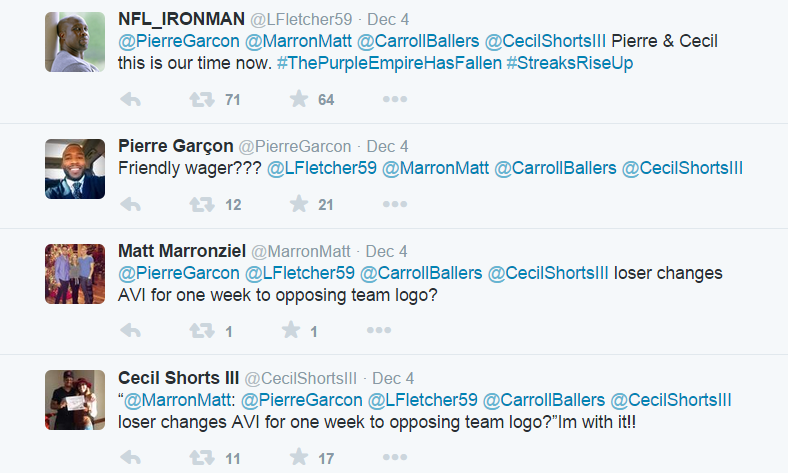Open #StreaksRiseUp hashtag link
The height and width of the screenshot is (473, 788).
coord(570,62)
